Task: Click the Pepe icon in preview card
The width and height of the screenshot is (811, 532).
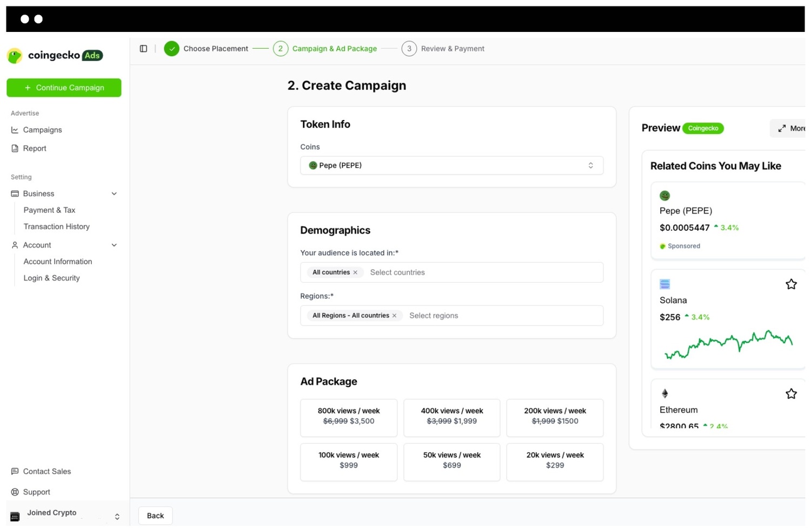Action: [x=665, y=196]
